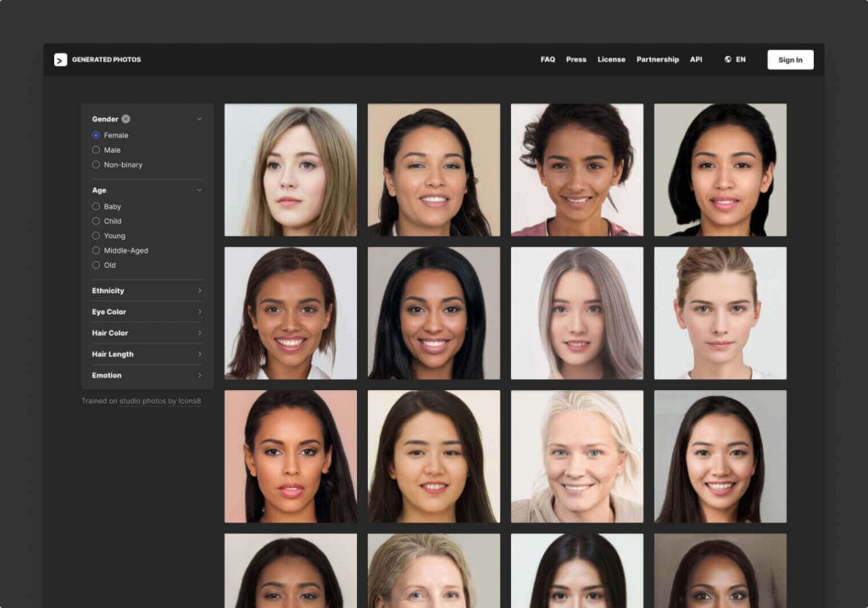
Task: Open the photo of woman with gray straight hair
Action: tap(576, 313)
